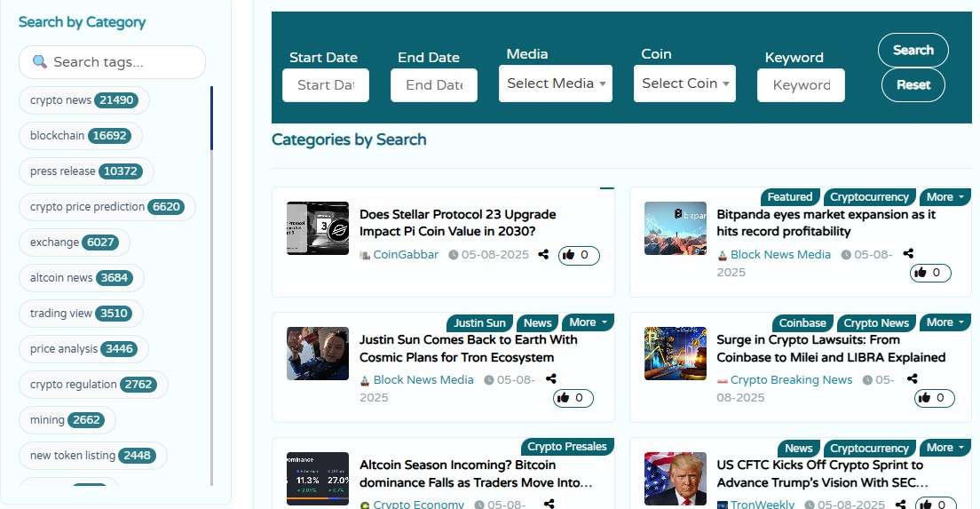Click the Justin Sun article thumbnail
980x509 pixels.
coord(318,354)
